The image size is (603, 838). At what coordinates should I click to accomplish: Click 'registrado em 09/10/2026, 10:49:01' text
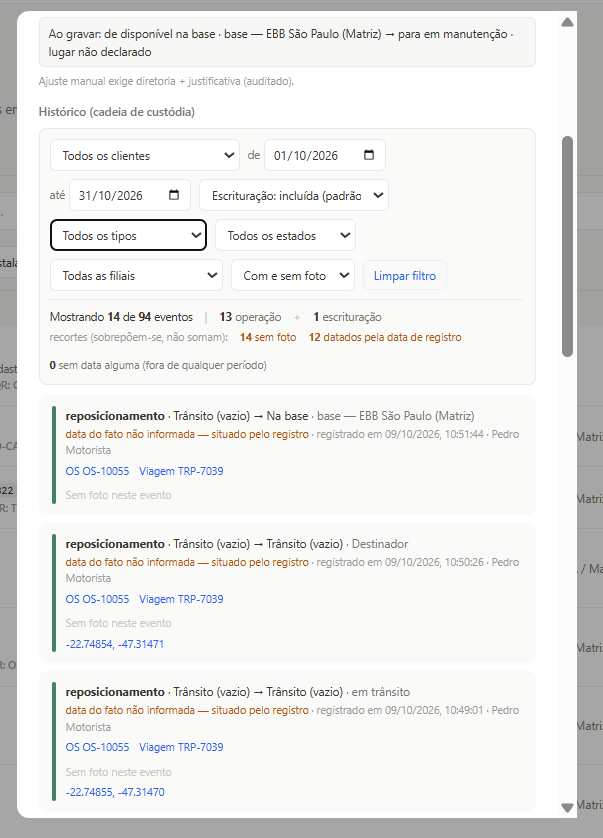click(400, 710)
